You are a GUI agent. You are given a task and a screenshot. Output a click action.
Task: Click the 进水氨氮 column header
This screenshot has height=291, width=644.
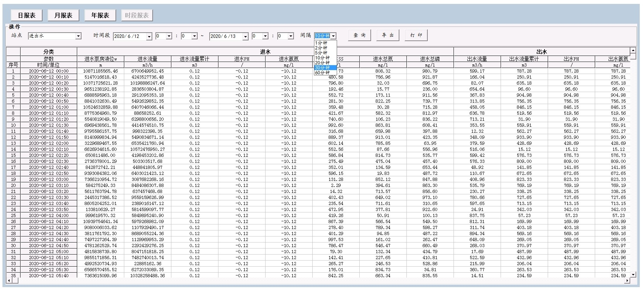[289, 59]
